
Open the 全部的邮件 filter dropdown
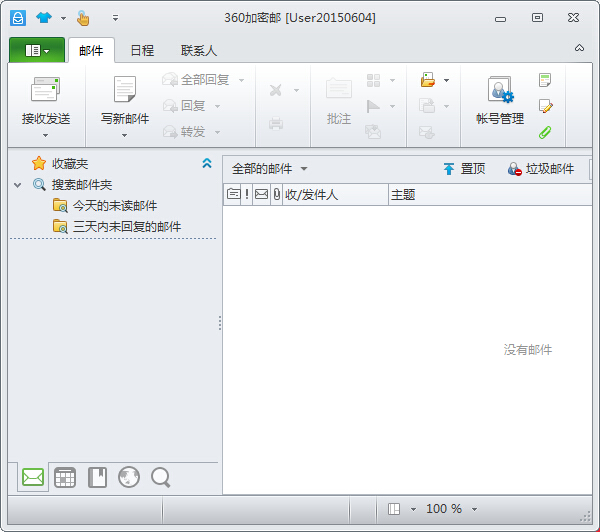[x=269, y=169]
